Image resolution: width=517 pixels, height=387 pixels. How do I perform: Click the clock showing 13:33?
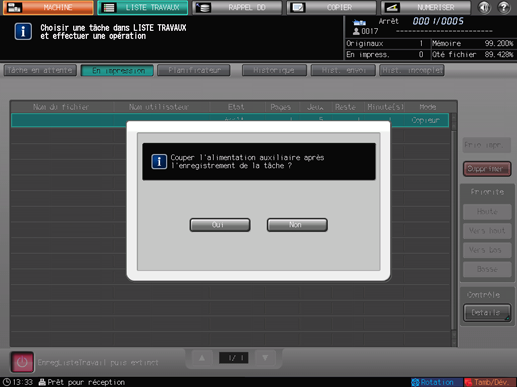[x=18, y=382]
